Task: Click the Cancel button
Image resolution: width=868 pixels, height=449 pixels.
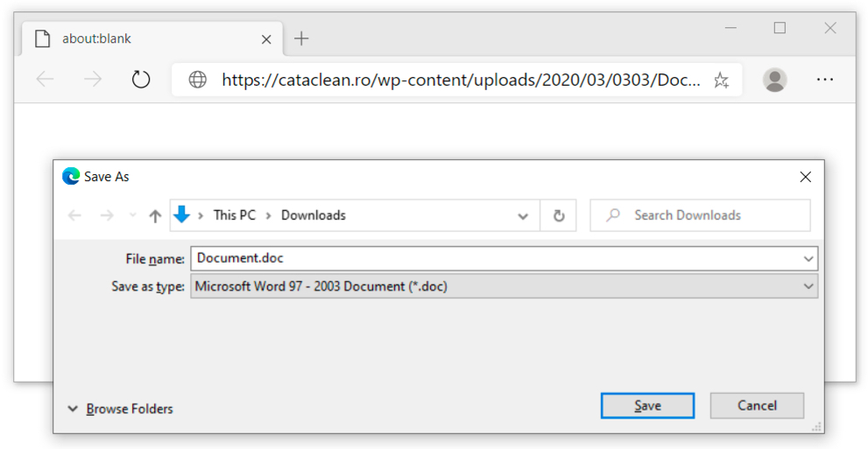Action: click(x=757, y=406)
